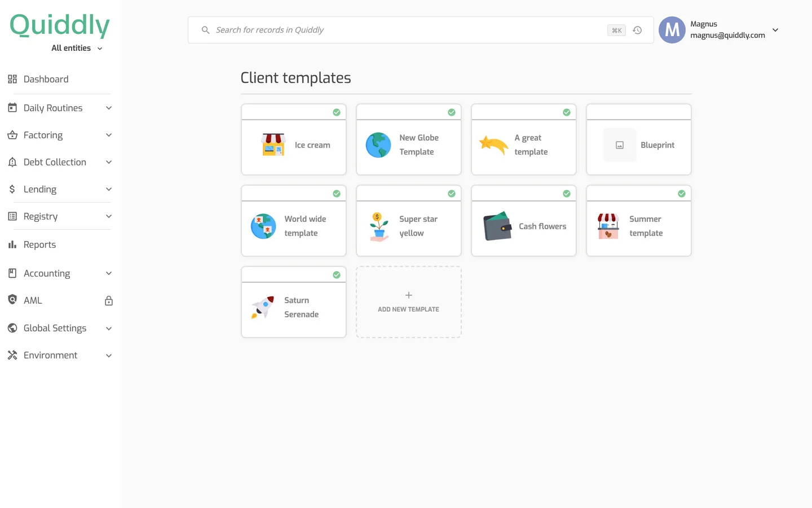Click ADD NEW TEMPLATE label
The height and width of the screenshot is (508, 812).
(x=408, y=309)
